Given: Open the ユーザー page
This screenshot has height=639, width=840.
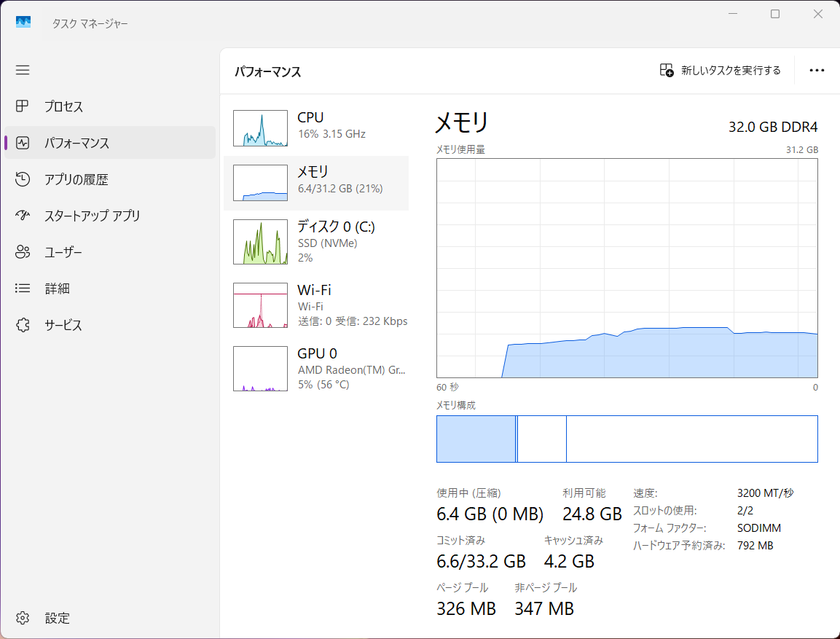Looking at the screenshot, I should (x=110, y=252).
